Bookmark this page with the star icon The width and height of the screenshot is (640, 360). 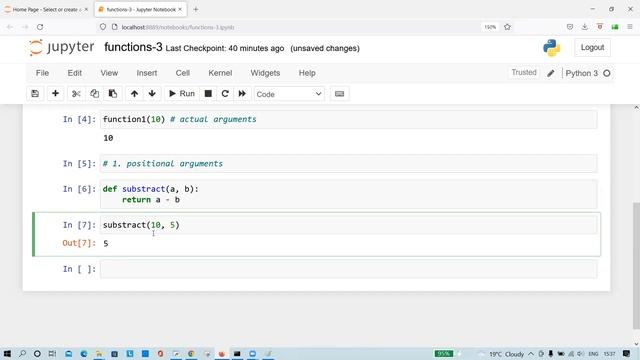(507, 27)
